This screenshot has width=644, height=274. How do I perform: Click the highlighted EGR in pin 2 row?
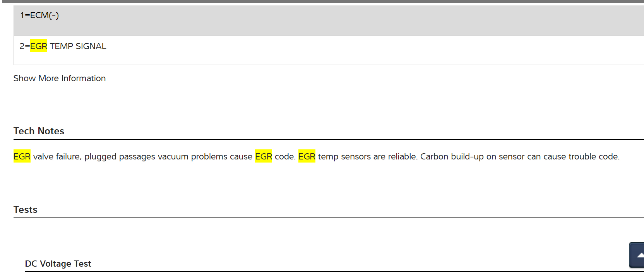pyautogui.click(x=39, y=46)
